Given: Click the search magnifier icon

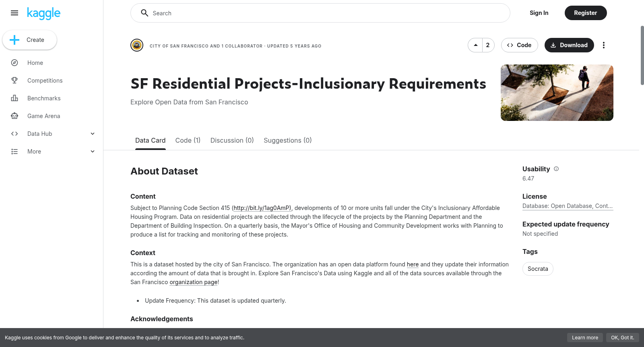Looking at the screenshot, I should [144, 13].
